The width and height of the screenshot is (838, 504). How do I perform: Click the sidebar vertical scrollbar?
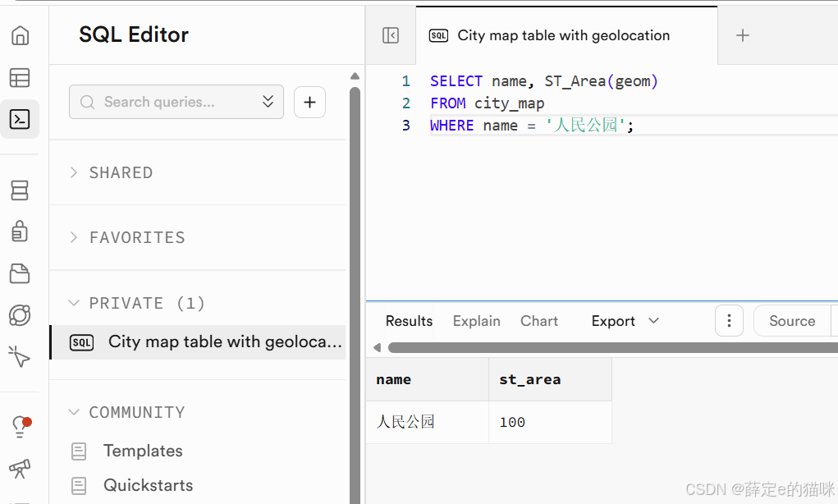click(x=355, y=294)
